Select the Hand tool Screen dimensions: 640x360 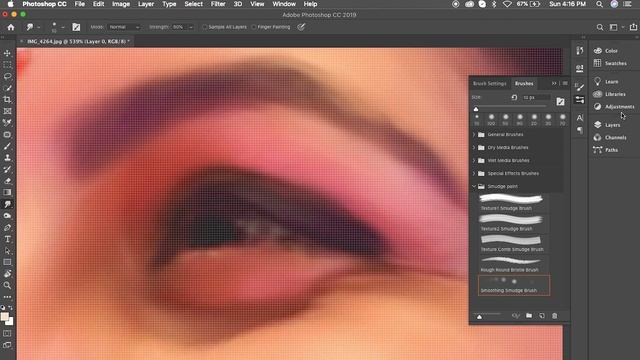point(7,274)
